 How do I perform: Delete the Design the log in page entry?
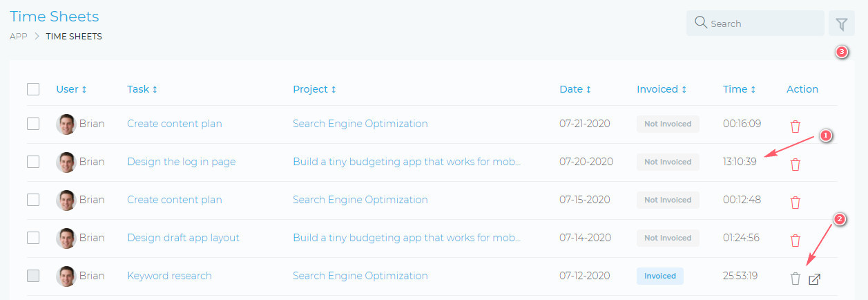(x=795, y=165)
